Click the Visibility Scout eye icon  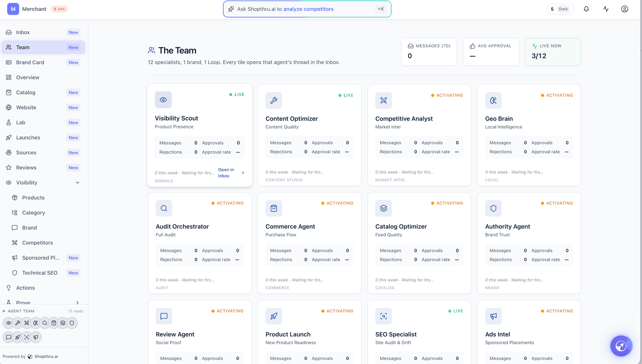pyautogui.click(x=163, y=100)
